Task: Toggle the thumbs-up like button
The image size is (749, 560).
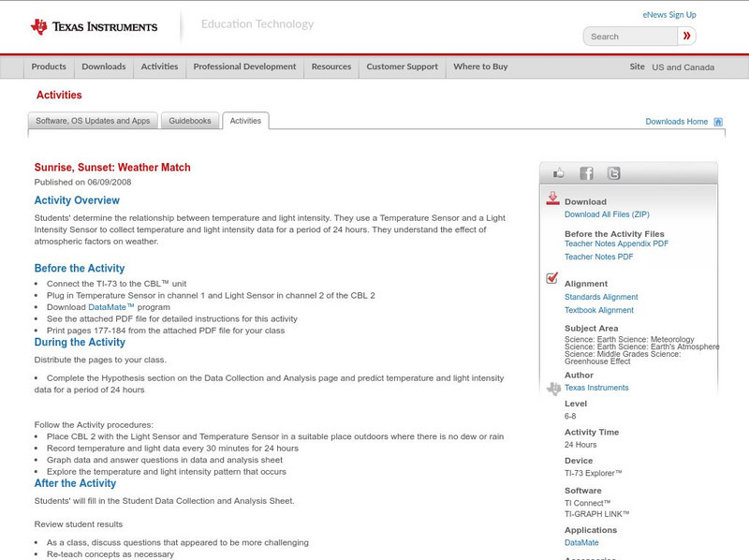Action: click(559, 173)
